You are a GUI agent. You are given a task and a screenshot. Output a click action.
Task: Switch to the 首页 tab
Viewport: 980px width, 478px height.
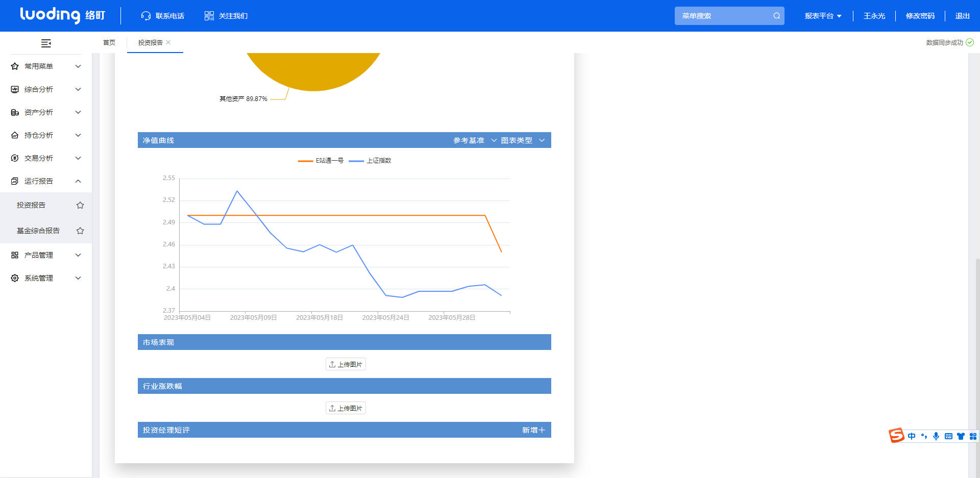[x=109, y=42]
